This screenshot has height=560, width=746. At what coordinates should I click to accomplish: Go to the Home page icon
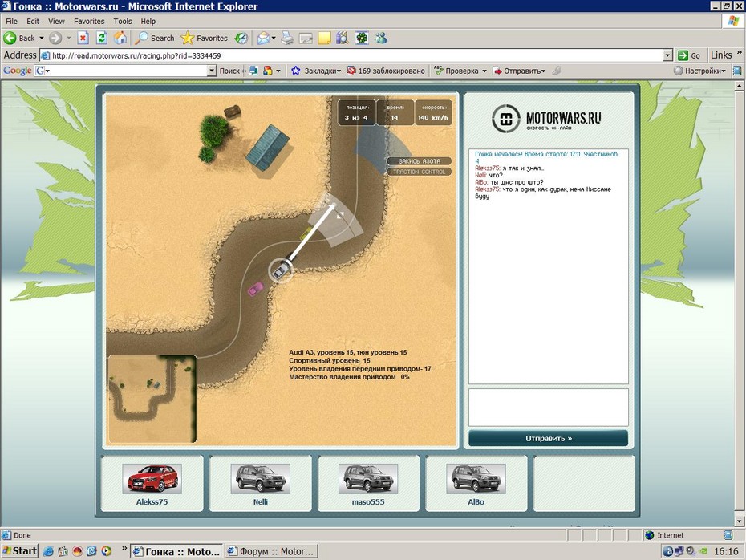pyautogui.click(x=120, y=38)
